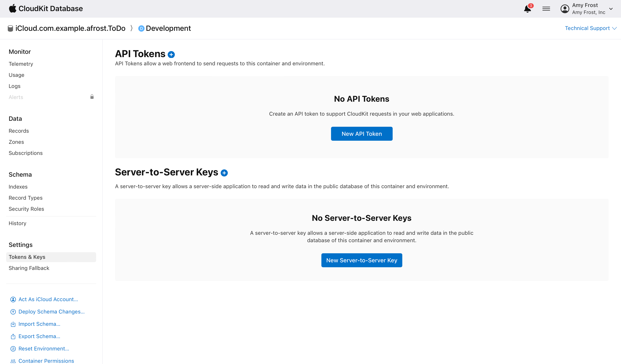Open the Sharing Fallback settings

(x=29, y=268)
